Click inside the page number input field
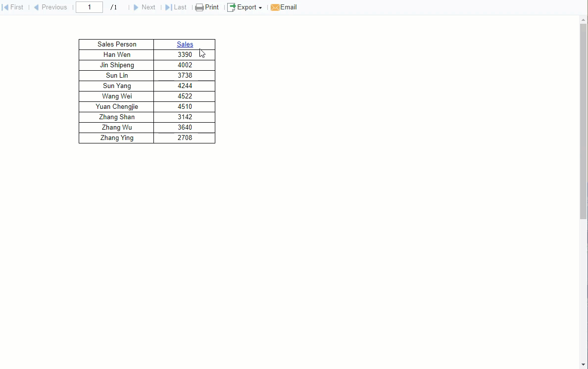This screenshot has height=369, width=588. [x=89, y=7]
